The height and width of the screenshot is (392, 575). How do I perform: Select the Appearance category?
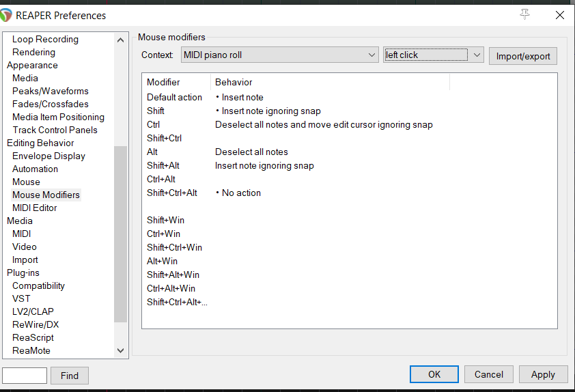(x=32, y=66)
